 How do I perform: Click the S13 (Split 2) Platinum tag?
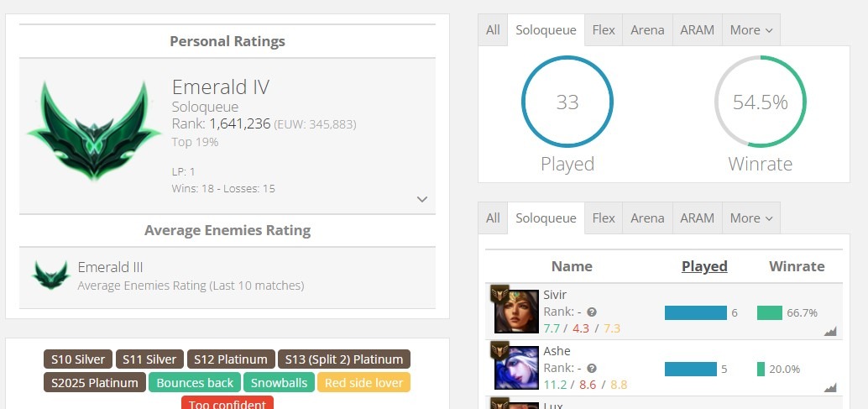[344, 359]
